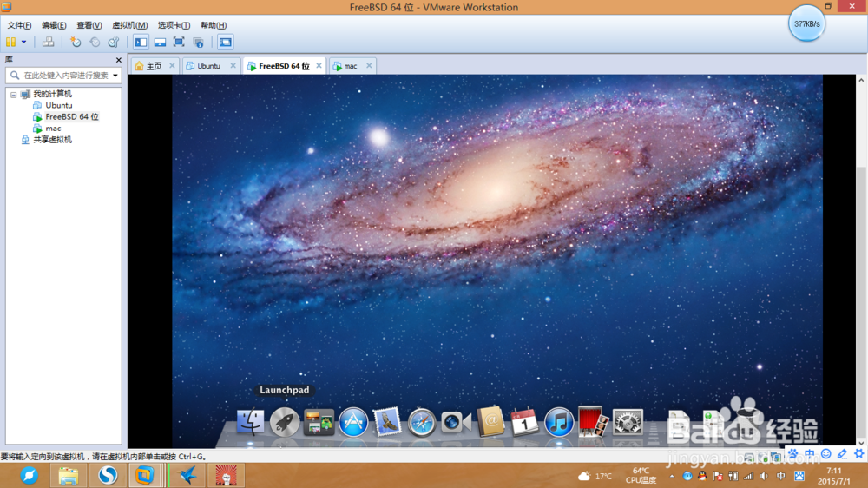Image resolution: width=868 pixels, height=488 pixels.
Task: Open the power options dropdown arrow
Action: point(23,42)
